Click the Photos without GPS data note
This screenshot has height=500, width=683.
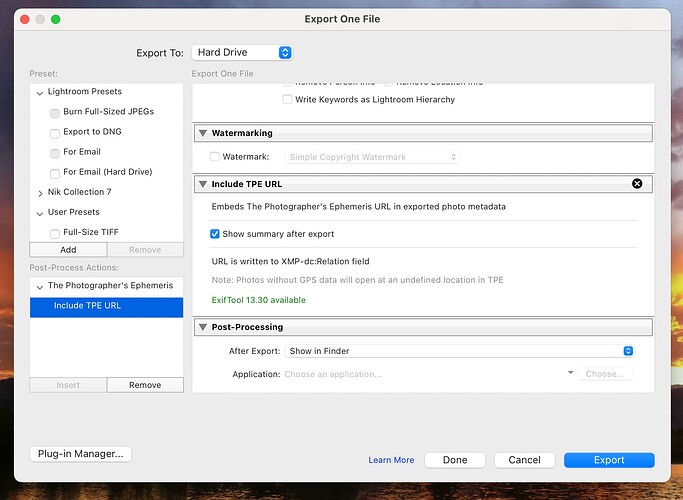[x=357, y=280]
